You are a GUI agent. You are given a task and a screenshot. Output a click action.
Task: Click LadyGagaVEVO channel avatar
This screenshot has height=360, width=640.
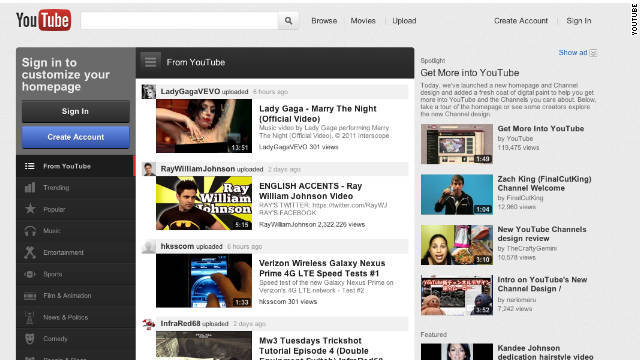pyautogui.click(x=149, y=91)
